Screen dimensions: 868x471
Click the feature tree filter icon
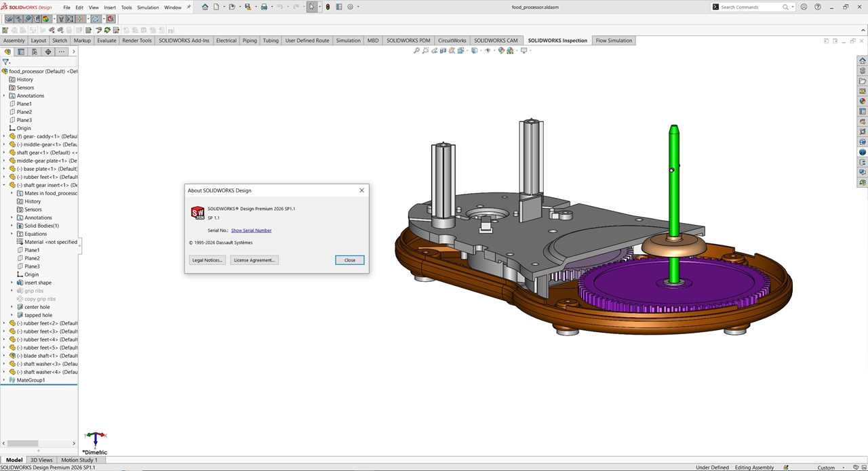6,62
